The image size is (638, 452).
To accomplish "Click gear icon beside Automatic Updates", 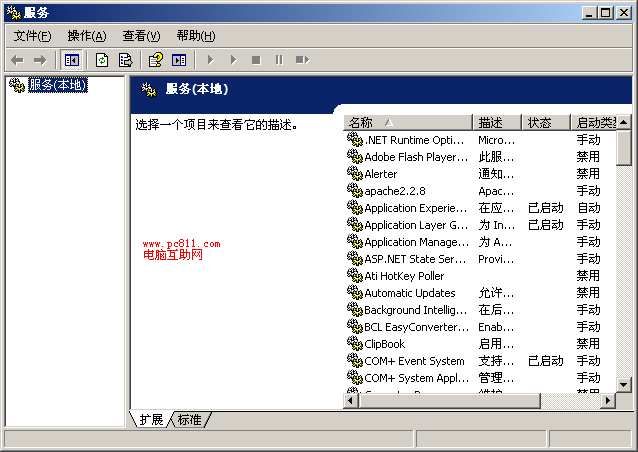I will [x=354, y=293].
